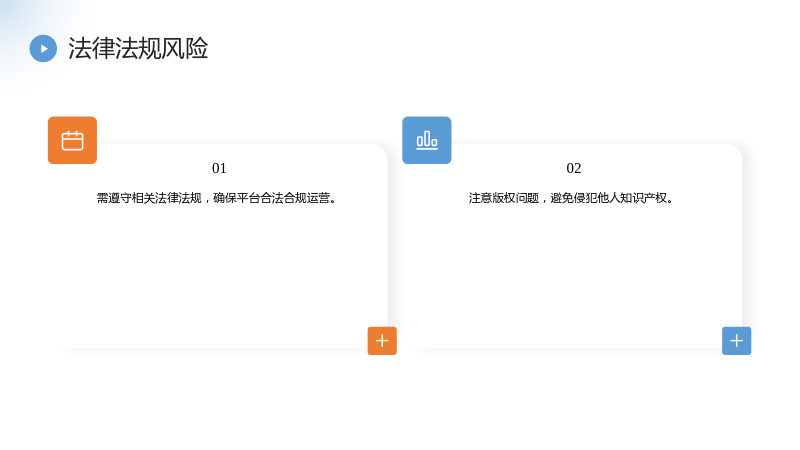
Task: Click the white triangle inside the play circle
Action: [44, 48]
